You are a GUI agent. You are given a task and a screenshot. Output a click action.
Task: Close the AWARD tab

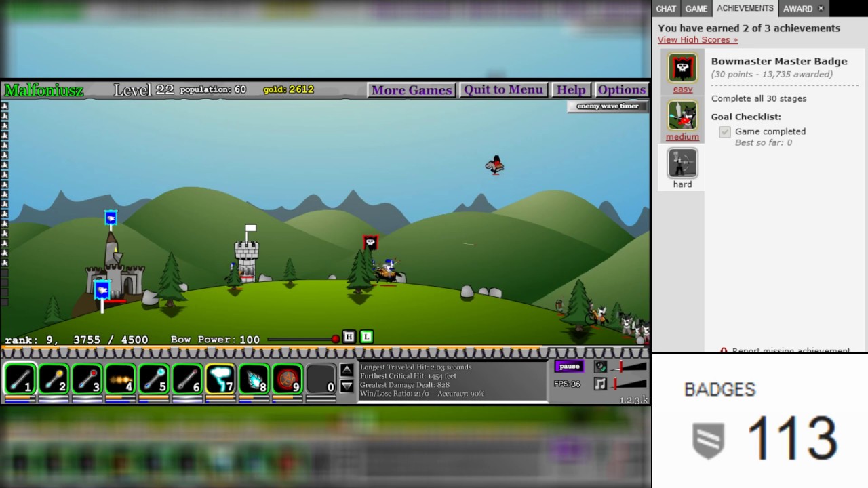821,8
